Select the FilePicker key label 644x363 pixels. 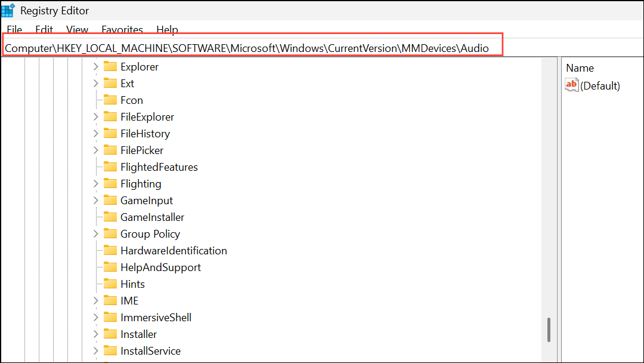coord(142,150)
